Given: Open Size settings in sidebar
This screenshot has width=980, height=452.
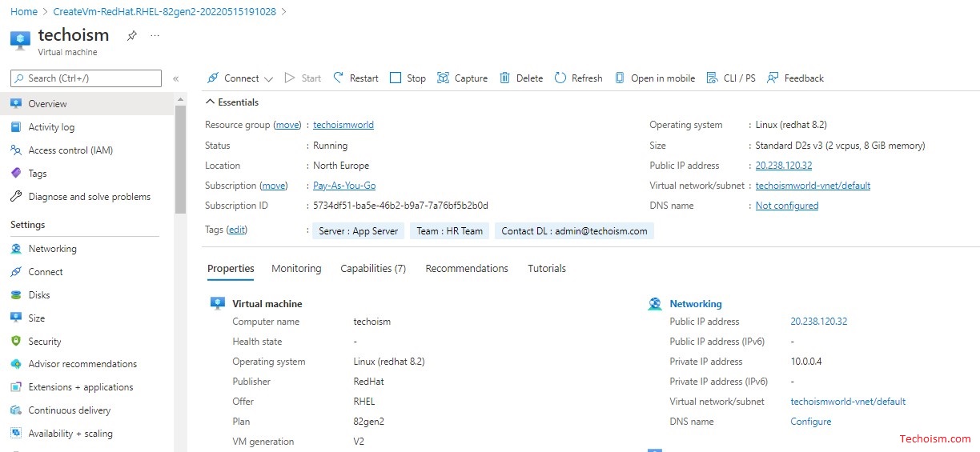Looking at the screenshot, I should [37, 318].
